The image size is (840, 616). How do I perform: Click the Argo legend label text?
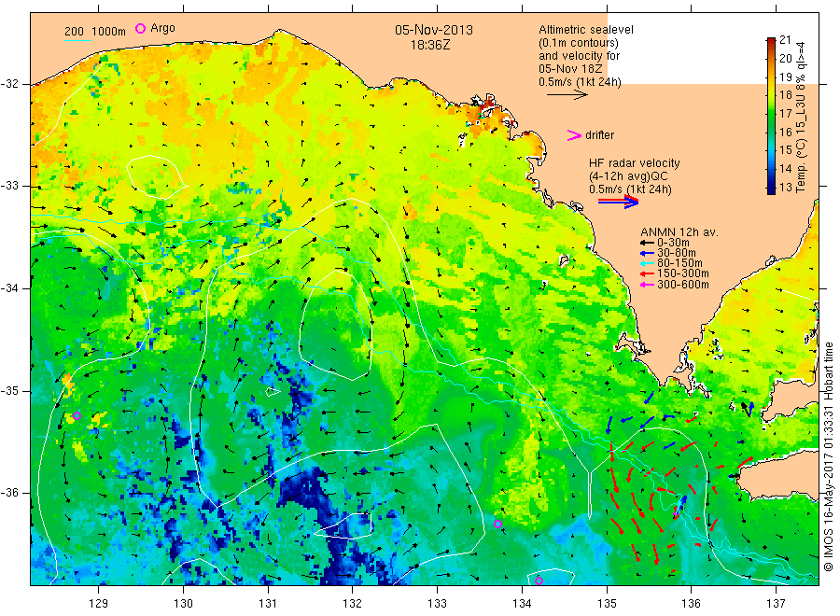(162, 28)
